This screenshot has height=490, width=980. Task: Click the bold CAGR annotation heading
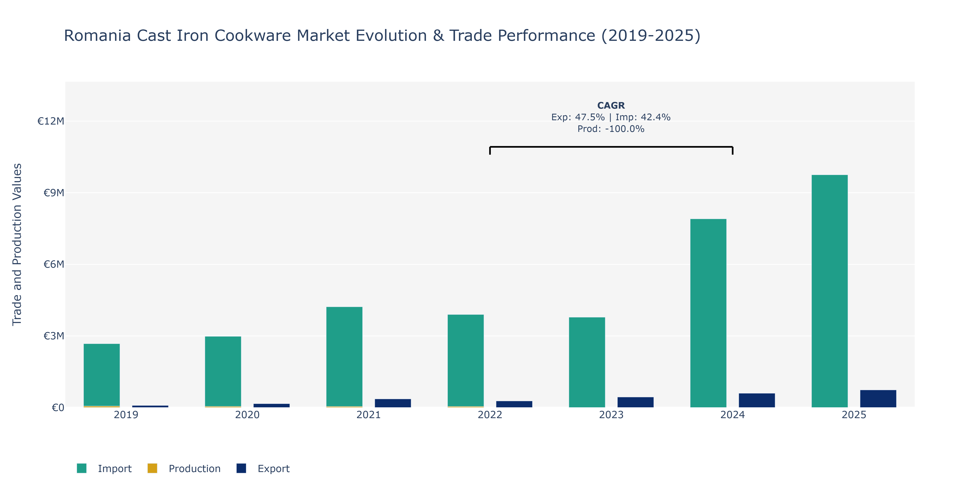coord(611,105)
